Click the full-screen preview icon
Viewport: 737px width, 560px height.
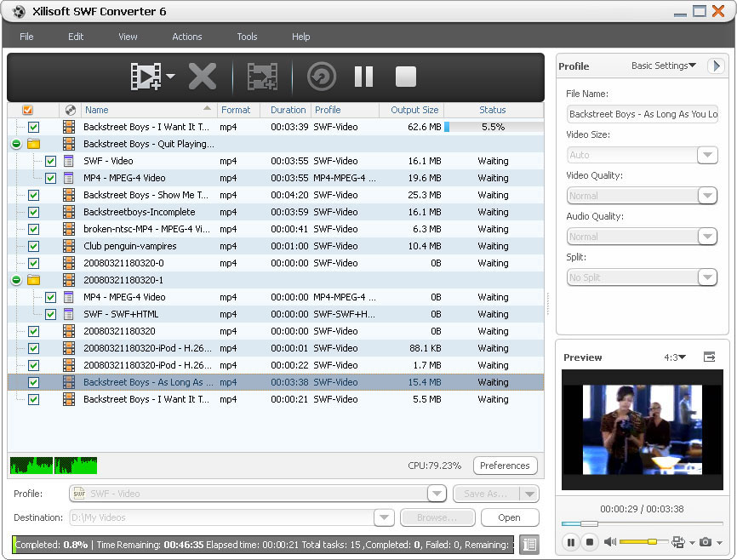tap(710, 357)
